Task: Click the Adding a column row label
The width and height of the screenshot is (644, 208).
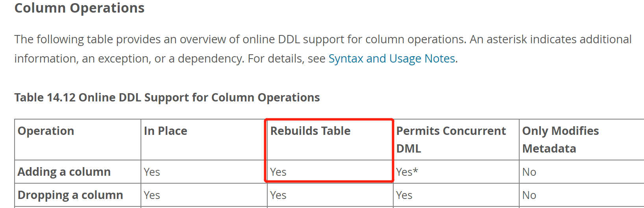Action: click(x=64, y=172)
